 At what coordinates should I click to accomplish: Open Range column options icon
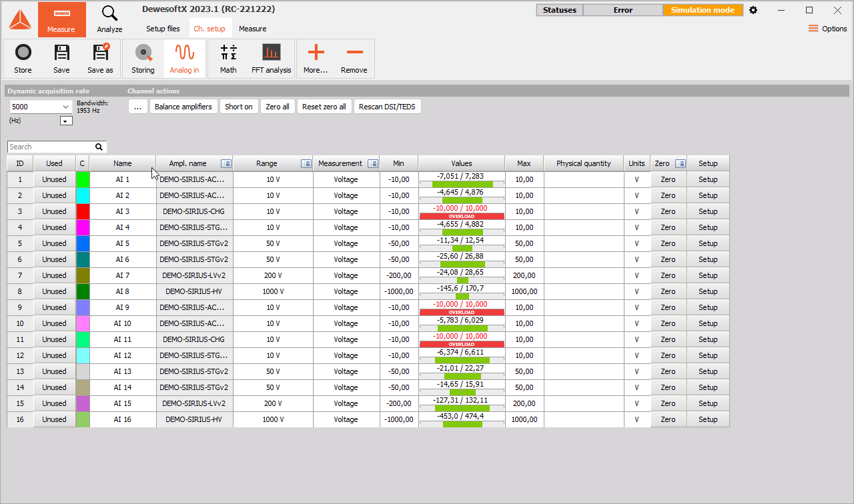[306, 163]
